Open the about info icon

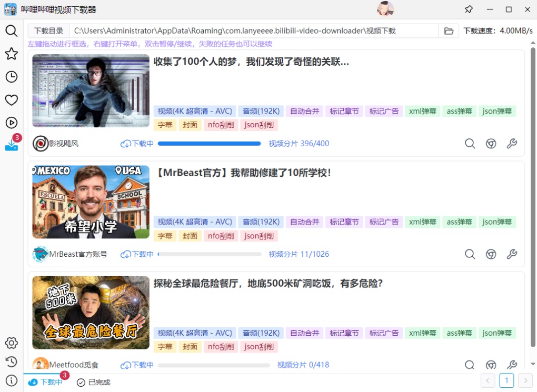11,380
